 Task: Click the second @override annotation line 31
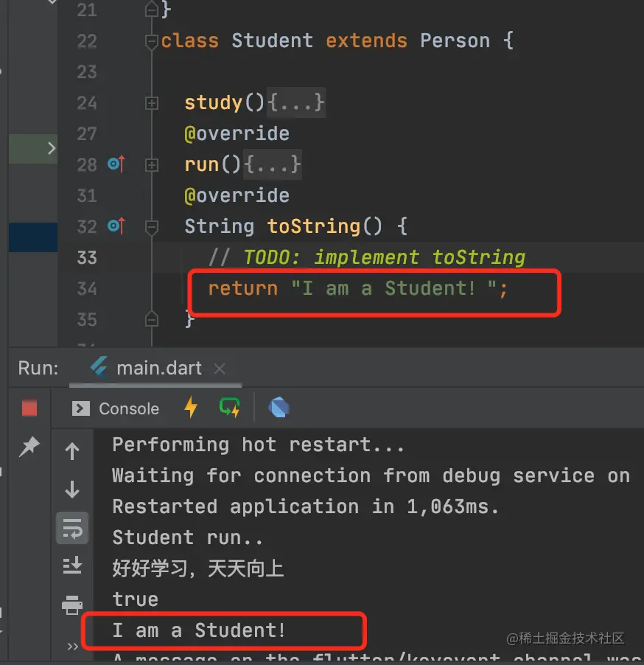237,196
